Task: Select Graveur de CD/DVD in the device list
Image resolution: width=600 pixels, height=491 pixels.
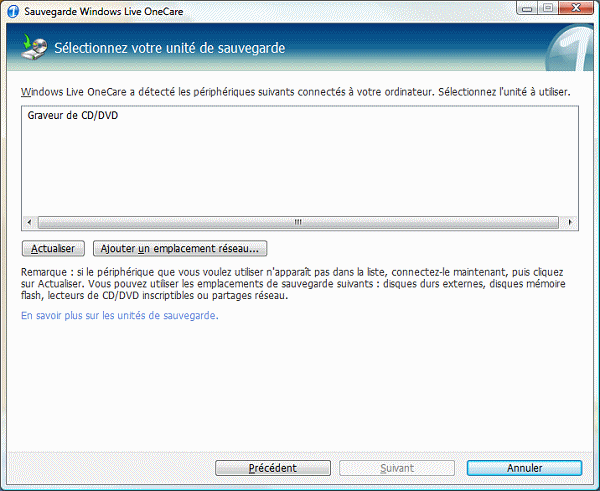Action: pos(68,116)
